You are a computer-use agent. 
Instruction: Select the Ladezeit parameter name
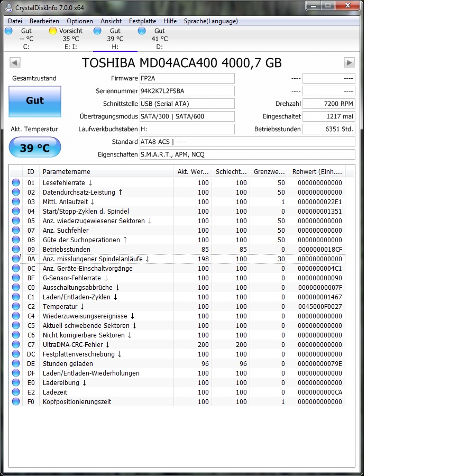(55, 392)
